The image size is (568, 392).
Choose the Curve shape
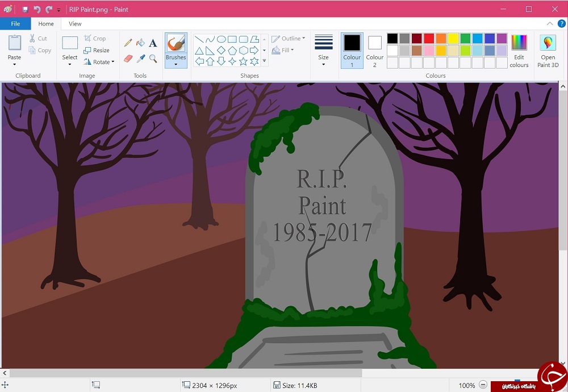click(210, 39)
